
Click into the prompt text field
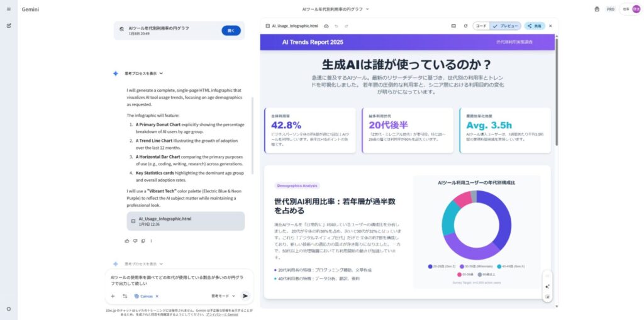179,280
